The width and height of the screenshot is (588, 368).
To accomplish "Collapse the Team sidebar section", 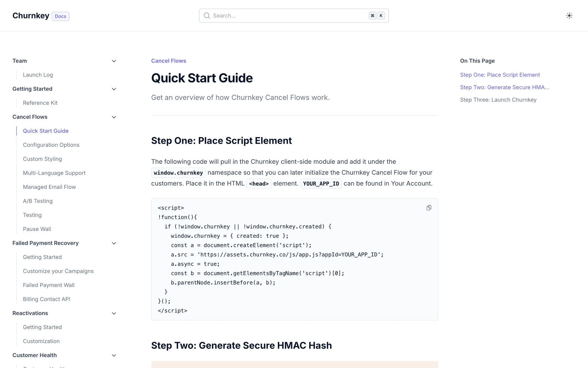I will [114, 61].
